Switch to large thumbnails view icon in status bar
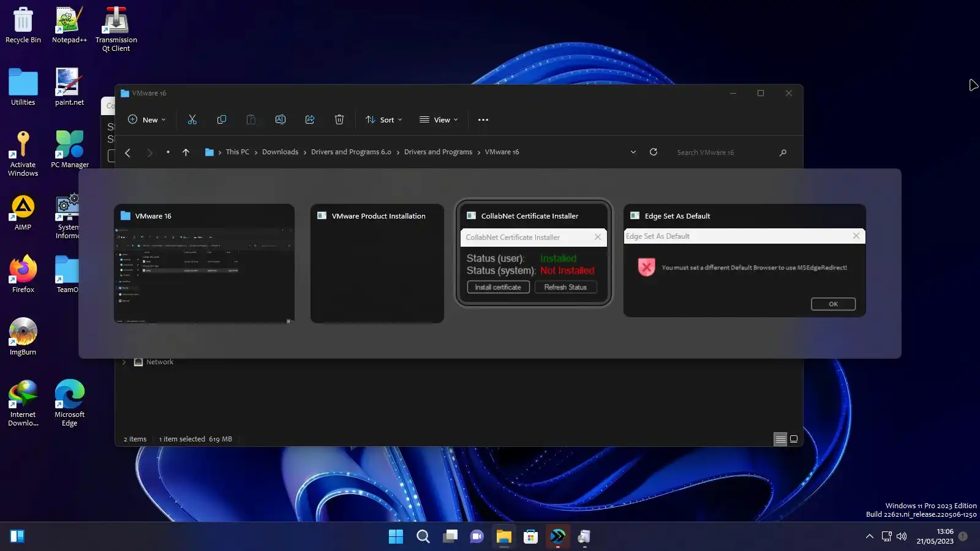 click(x=794, y=439)
